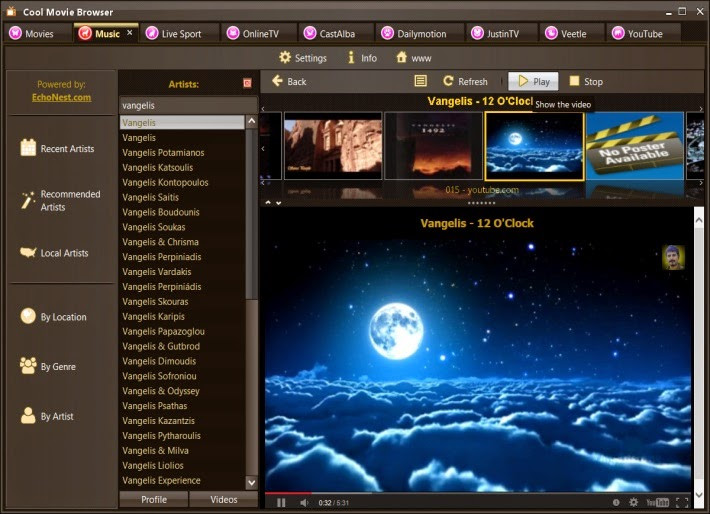This screenshot has width=710, height=514.
Task: Pause the YouTube video
Action: coord(281,503)
